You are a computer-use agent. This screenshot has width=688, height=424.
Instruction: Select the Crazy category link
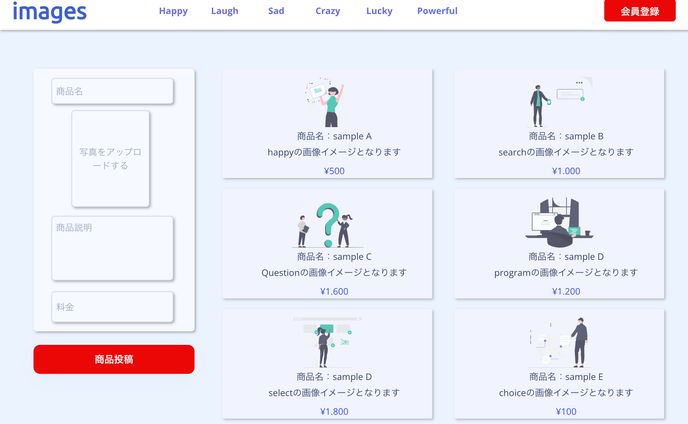tap(327, 11)
